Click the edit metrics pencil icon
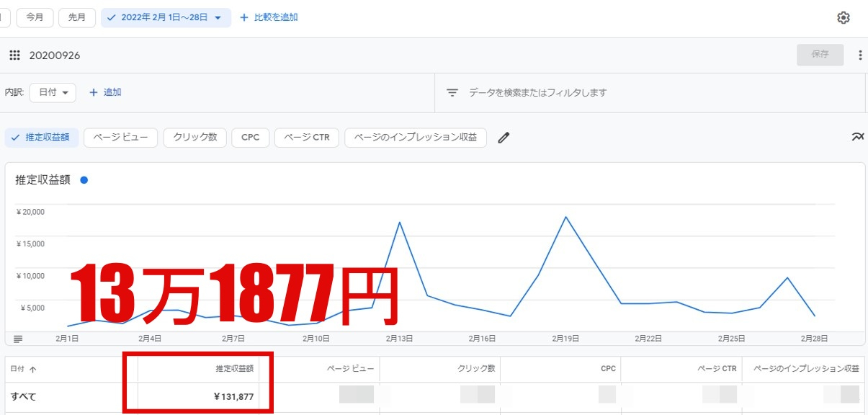The height and width of the screenshot is (415, 868). pos(504,138)
